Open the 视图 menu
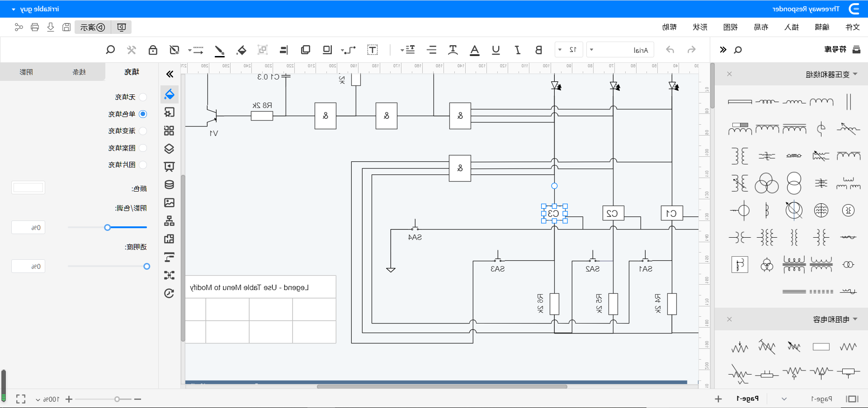Viewport: 868px width, 408px height. click(731, 27)
